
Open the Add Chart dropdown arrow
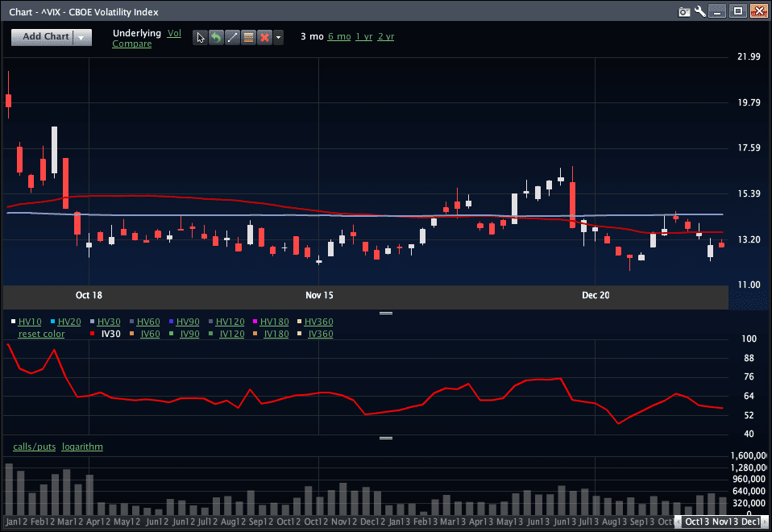[83, 37]
